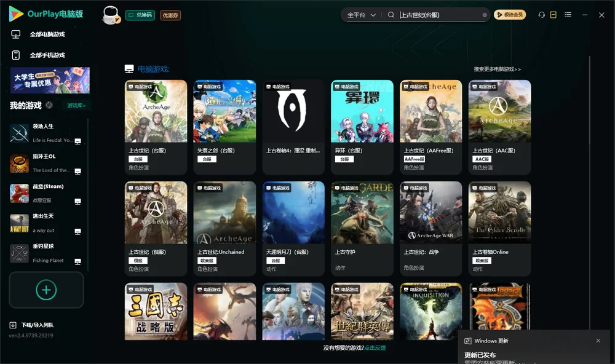Click the 极速会员 membership button
The height and width of the screenshot is (364, 615).
510,15
